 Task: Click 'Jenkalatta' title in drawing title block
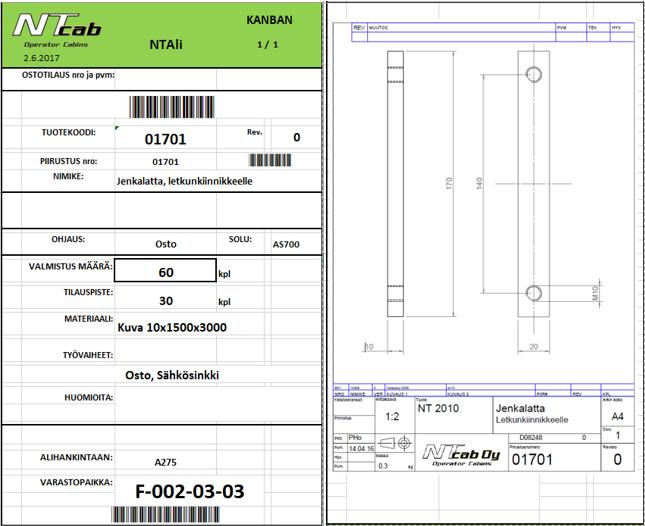pos(520,408)
